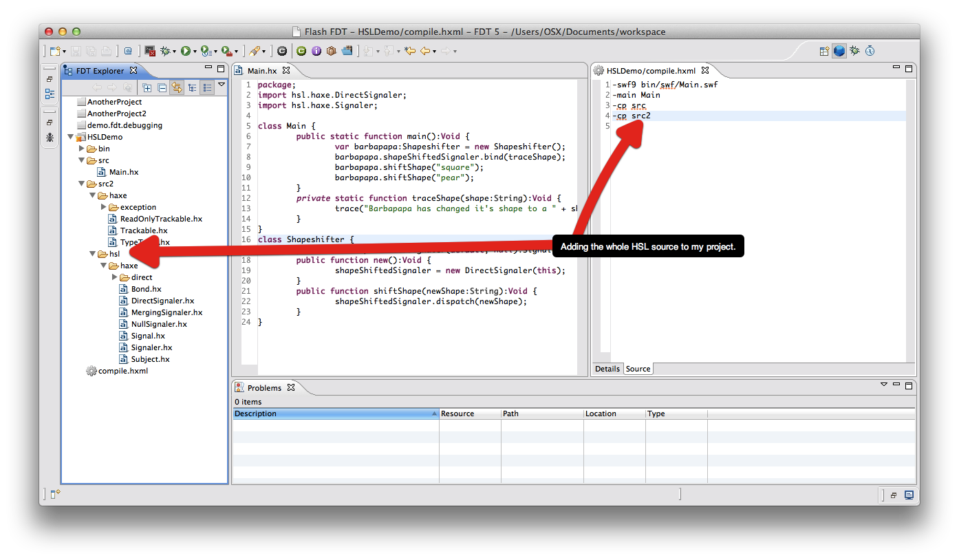The image size is (959, 560).
Task: Switch to the stopwatch Profiling perspective
Action: click(x=870, y=51)
